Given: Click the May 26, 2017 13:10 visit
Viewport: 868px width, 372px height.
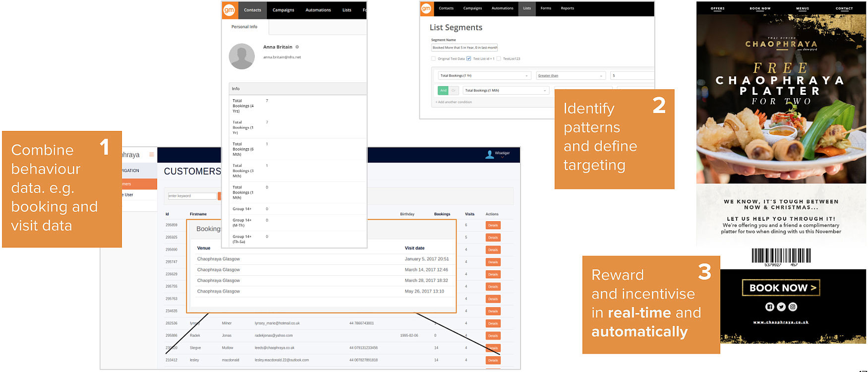Looking at the screenshot, I should (x=424, y=292).
